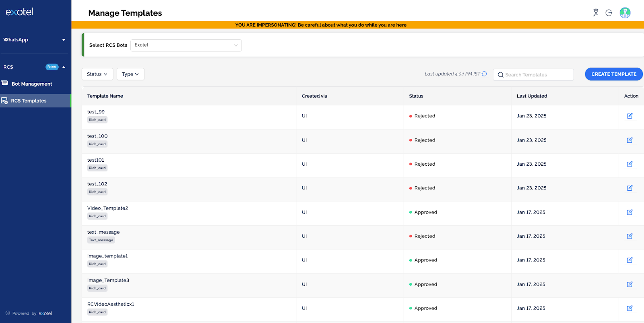Open the Type filter dropdown
The width and height of the screenshot is (644, 323).
(x=130, y=74)
